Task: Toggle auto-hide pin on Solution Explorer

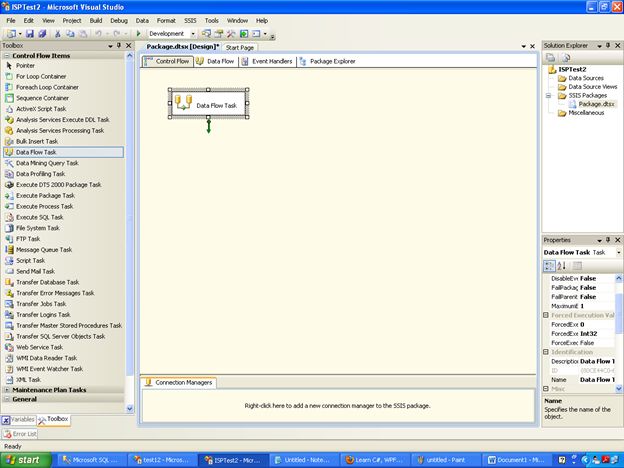Action: (608, 46)
